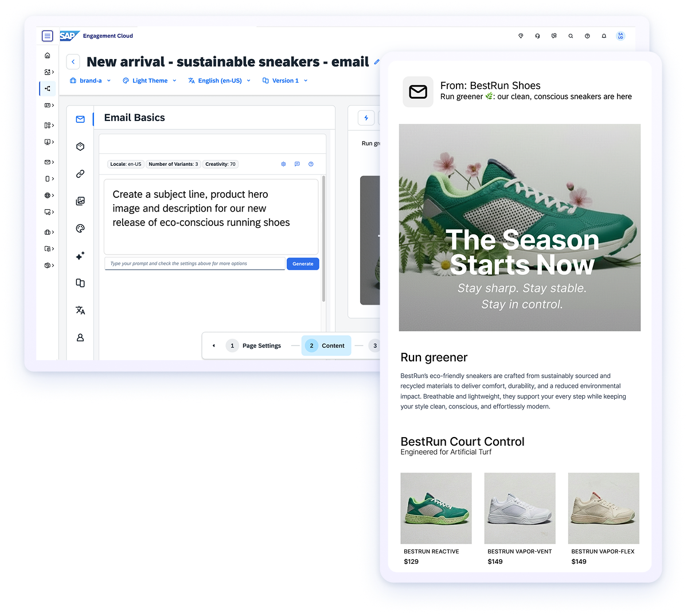Screen dimensions: 687x616
Task: Open the links panel chain icon
Action: point(80,174)
